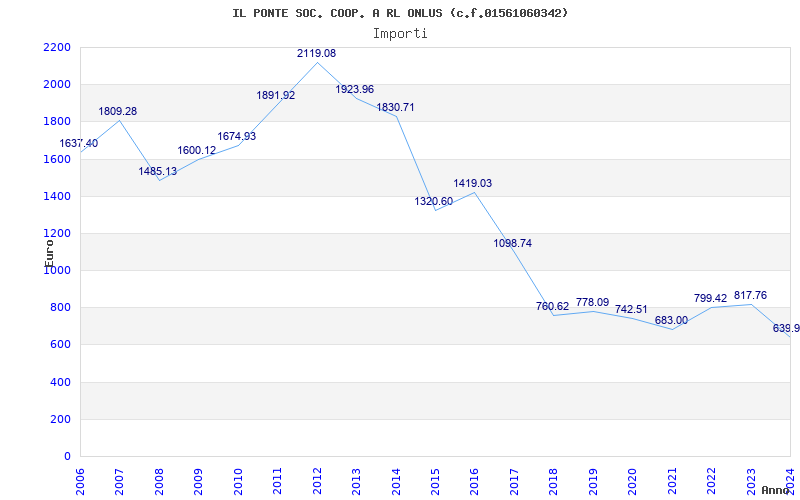Select the x-axis year 2017

pyautogui.click(x=514, y=481)
